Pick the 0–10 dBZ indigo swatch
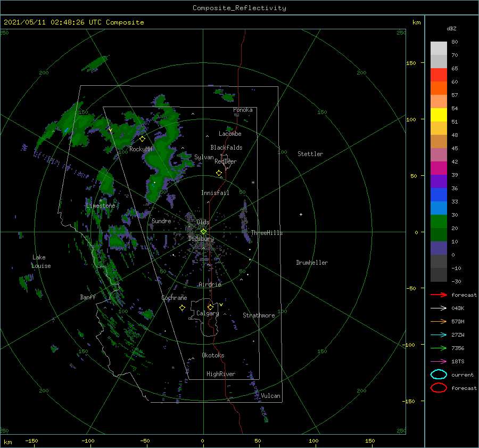 pyautogui.click(x=439, y=248)
